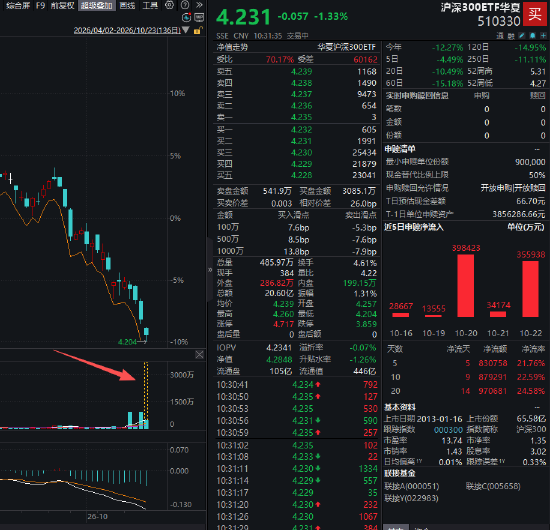
Task: Click the date range 2026/04/02-2026/10/23 label
Action: (127, 30)
